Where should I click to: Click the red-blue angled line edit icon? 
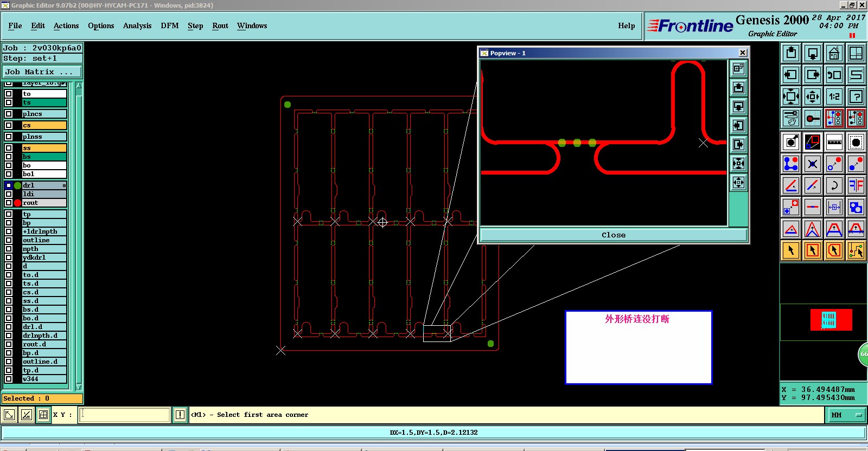click(x=791, y=185)
